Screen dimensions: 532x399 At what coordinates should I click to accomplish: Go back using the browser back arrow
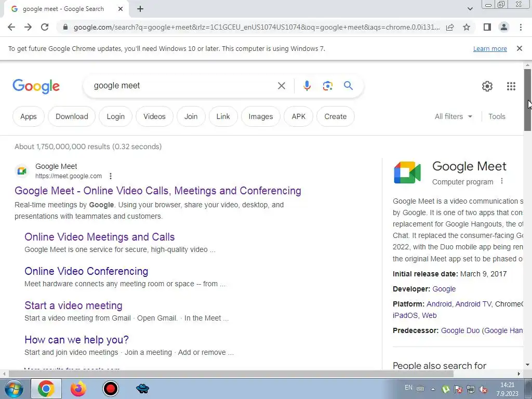click(x=11, y=27)
